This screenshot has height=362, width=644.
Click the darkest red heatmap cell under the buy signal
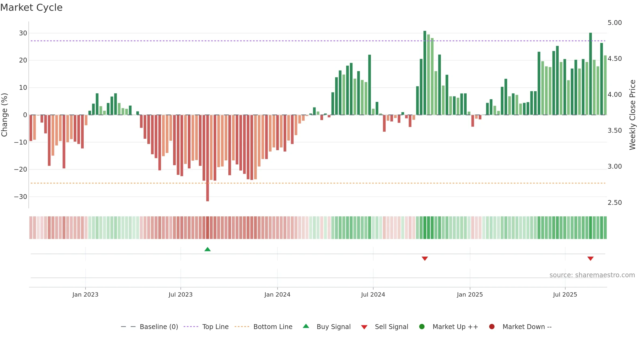click(x=207, y=228)
